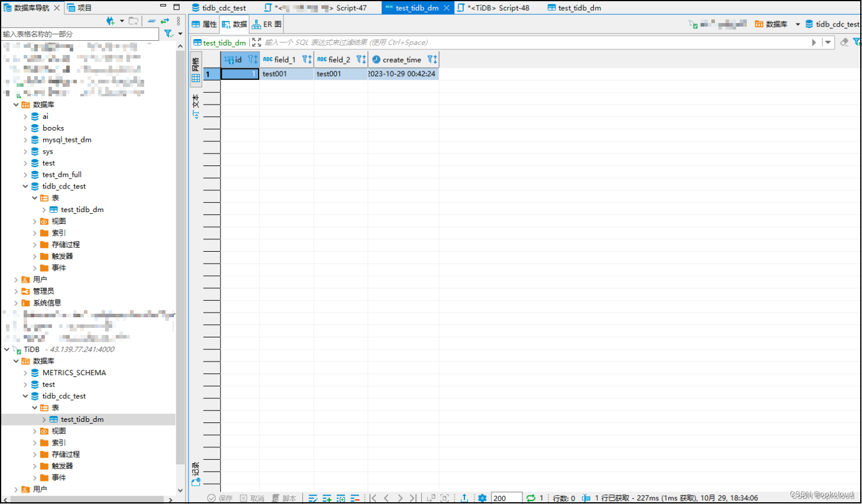Go to first row navigation icon
The width and height of the screenshot is (862, 504).
373,498
